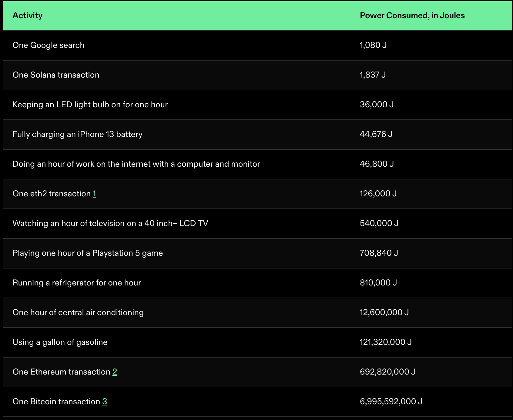Open footnote link 2 beside Ethereum transaction
This screenshot has height=420, width=513.
tap(115, 372)
